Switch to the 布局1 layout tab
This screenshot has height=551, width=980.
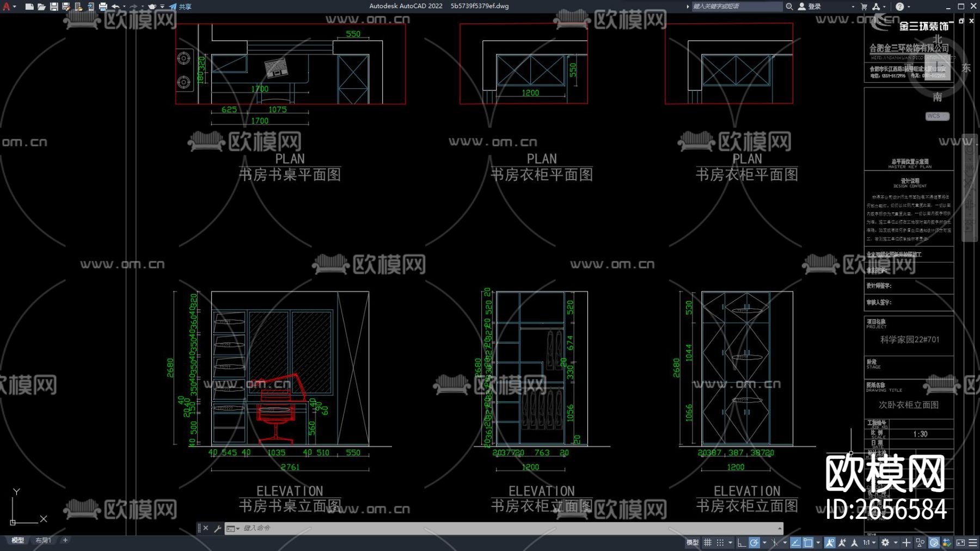43,541
